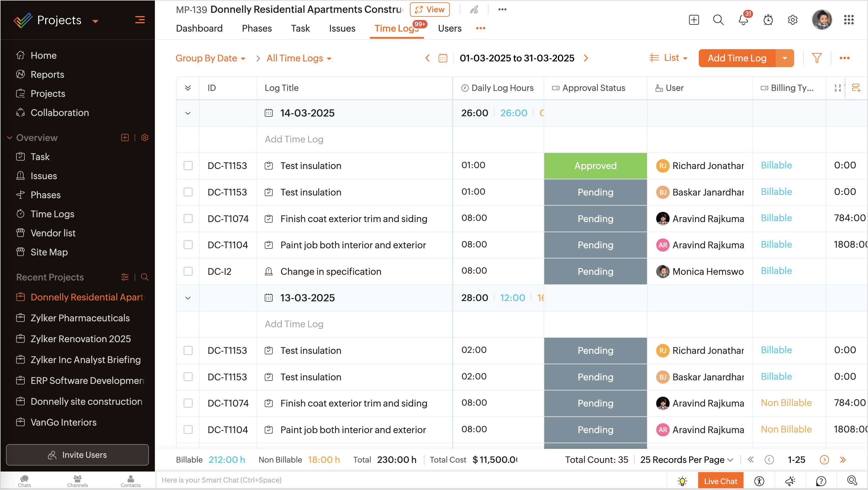The width and height of the screenshot is (868, 490).
Task: Click the hamburger menu icon beside Projects
Action: click(140, 20)
